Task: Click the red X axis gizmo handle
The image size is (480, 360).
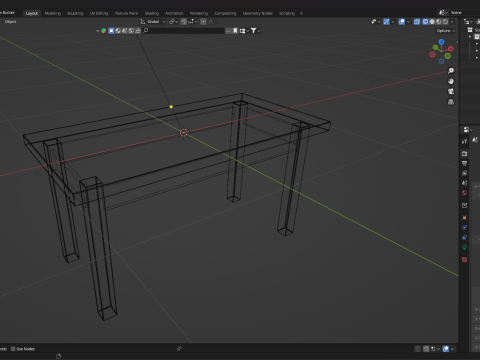Action: coord(451,49)
